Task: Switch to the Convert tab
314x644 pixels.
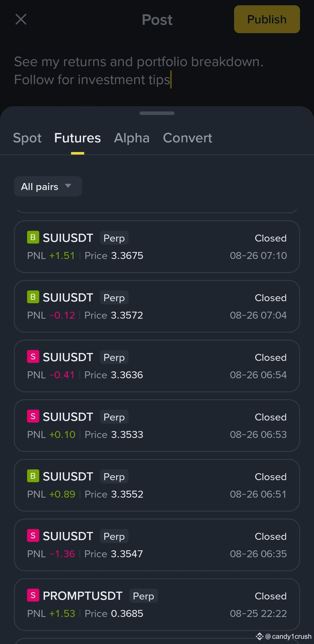Action: (188, 138)
